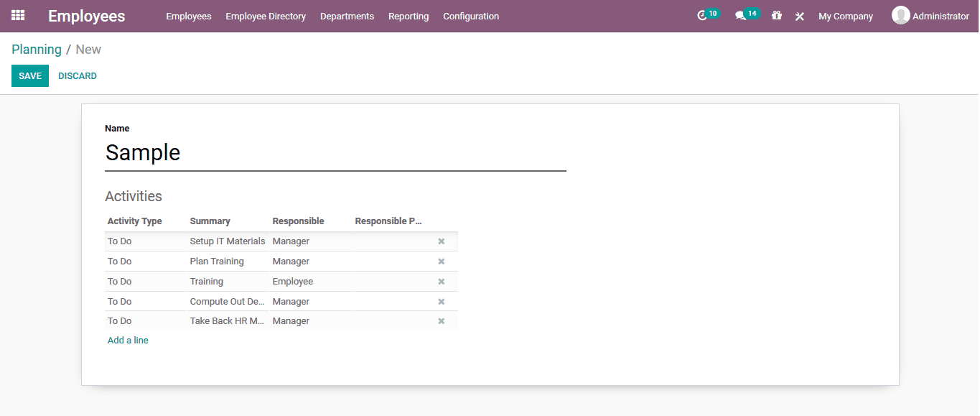980x416 pixels.
Task: Click Add a line under Activities
Action: pyautogui.click(x=128, y=340)
